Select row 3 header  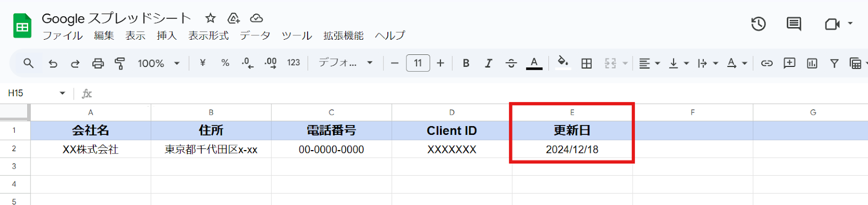coord(15,166)
